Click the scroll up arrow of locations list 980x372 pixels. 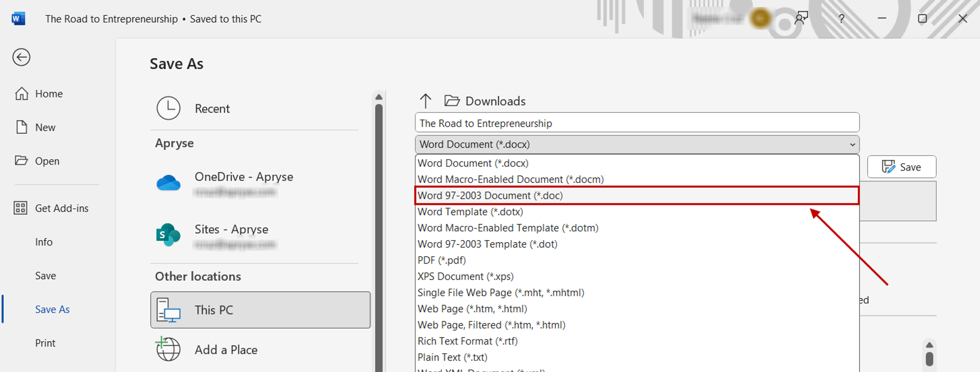(x=379, y=97)
